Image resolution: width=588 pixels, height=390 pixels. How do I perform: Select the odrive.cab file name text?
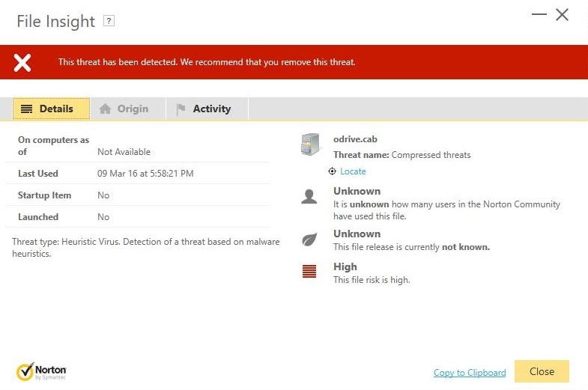point(355,139)
